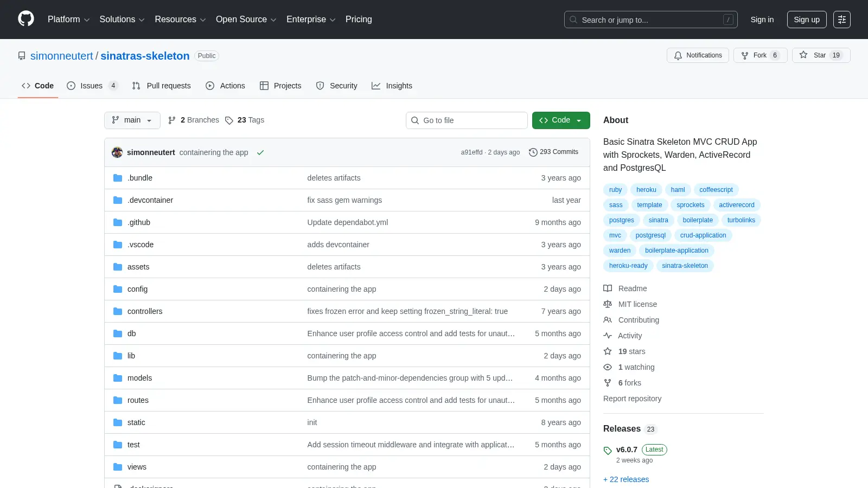Star the repository using the star icon
The width and height of the screenshot is (868, 488).
point(803,55)
